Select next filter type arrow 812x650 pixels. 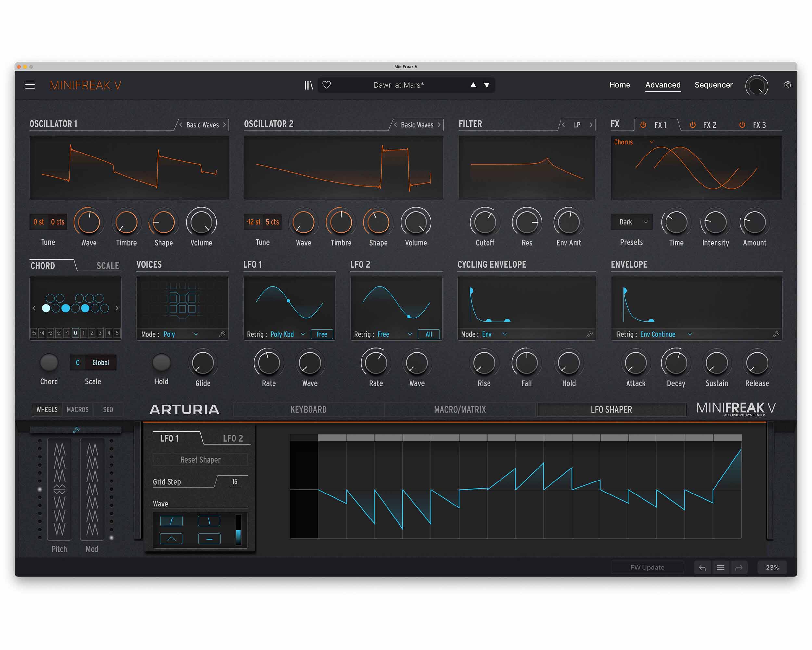(591, 125)
